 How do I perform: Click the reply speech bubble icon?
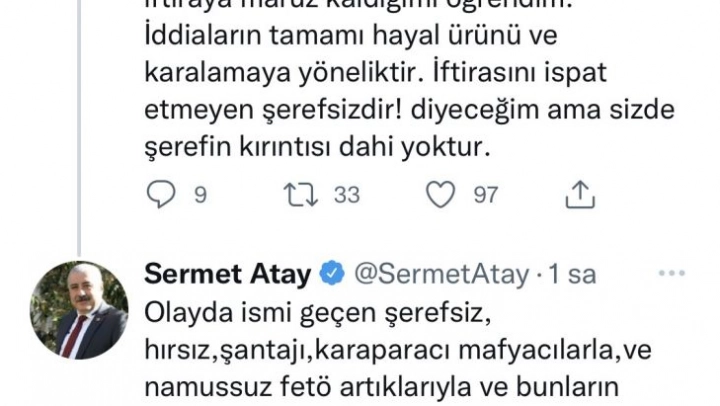tap(161, 195)
